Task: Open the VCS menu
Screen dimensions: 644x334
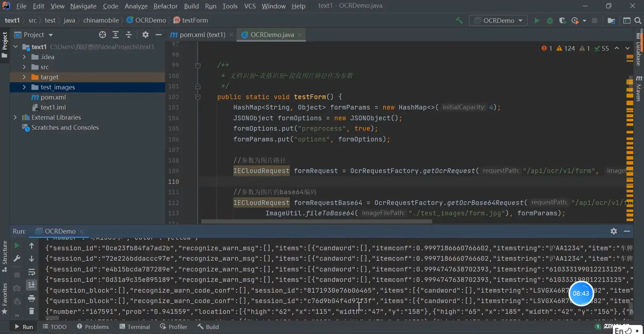Action: pyautogui.click(x=250, y=6)
